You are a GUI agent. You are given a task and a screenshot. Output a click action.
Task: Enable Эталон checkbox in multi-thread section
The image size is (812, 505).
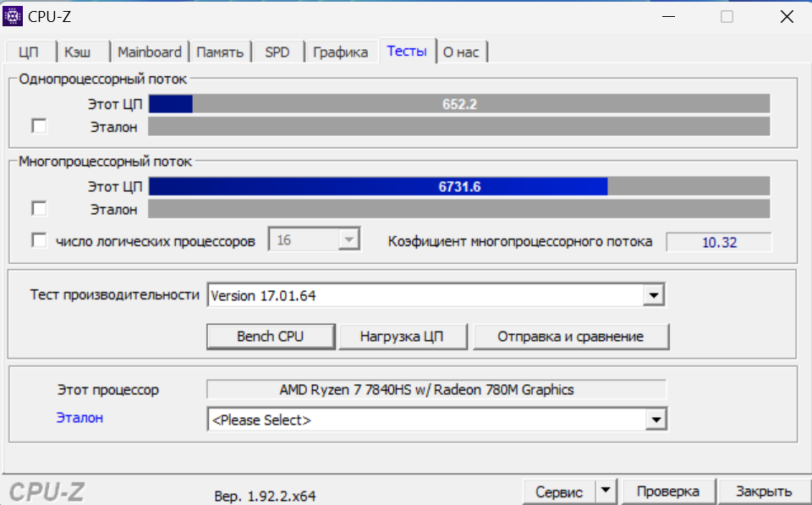click(x=39, y=208)
